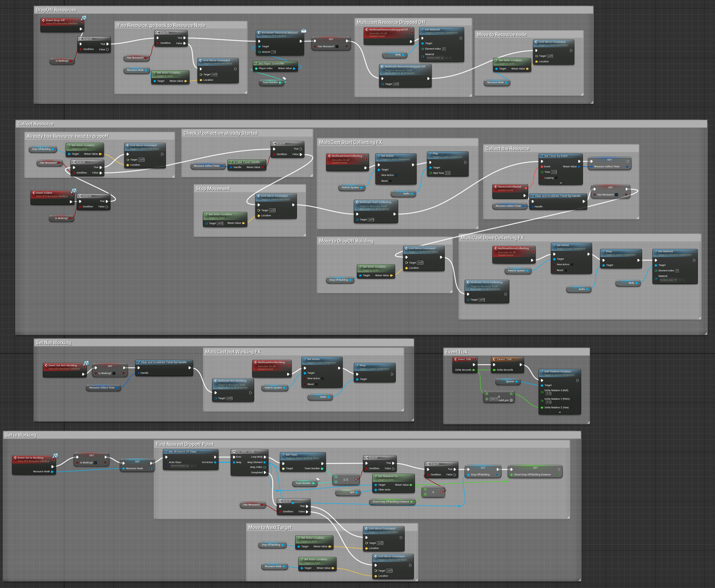This screenshot has height=588, width=715.
Task: Click diamond icon on ResourceCollected custom event
Action: pyautogui.click(x=496, y=187)
